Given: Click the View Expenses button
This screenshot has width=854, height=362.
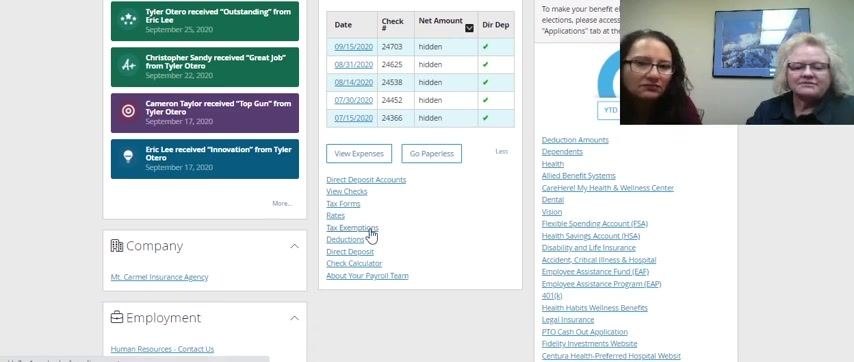Looking at the screenshot, I should coord(359,154).
